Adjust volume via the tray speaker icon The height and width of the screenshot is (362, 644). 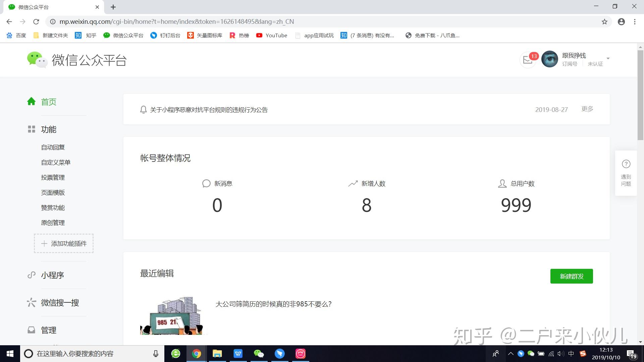(x=561, y=354)
